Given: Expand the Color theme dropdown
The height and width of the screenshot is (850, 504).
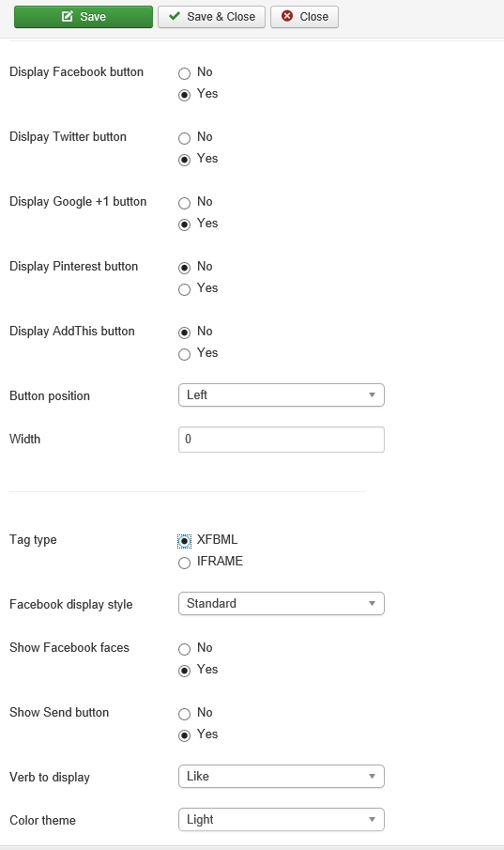Looking at the screenshot, I should coord(282,820).
